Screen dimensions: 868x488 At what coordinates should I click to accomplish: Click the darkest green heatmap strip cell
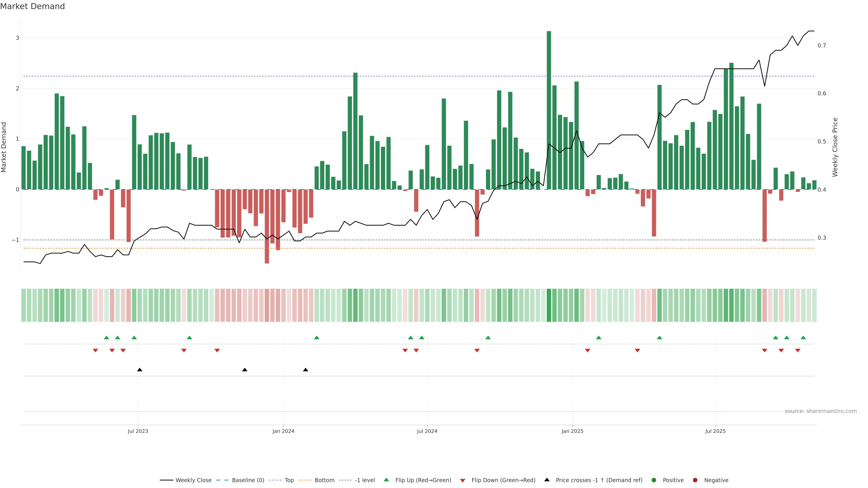click(x=549, y=305)
